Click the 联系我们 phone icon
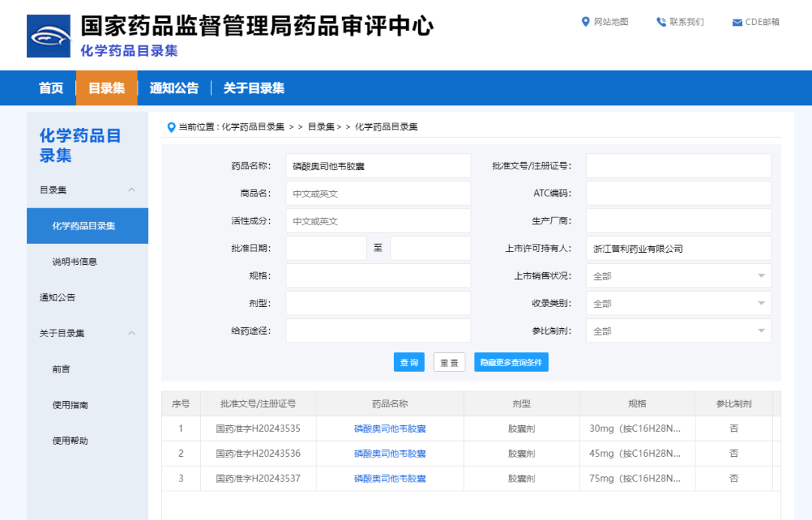 661,22
